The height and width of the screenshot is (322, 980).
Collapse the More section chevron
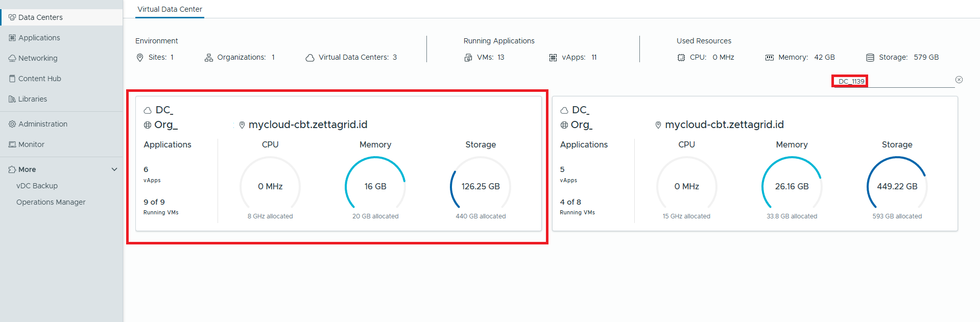click(x=114, y=169)
